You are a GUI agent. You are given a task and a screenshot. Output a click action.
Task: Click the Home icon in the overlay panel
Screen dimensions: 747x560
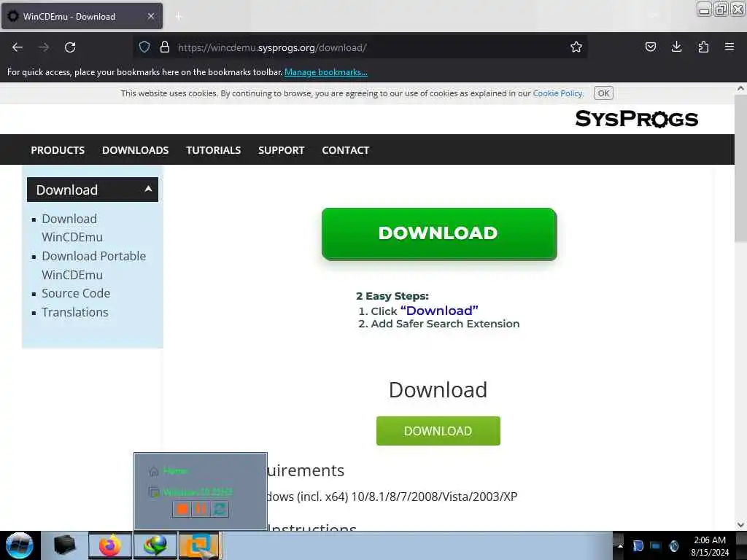click(153, 471)
